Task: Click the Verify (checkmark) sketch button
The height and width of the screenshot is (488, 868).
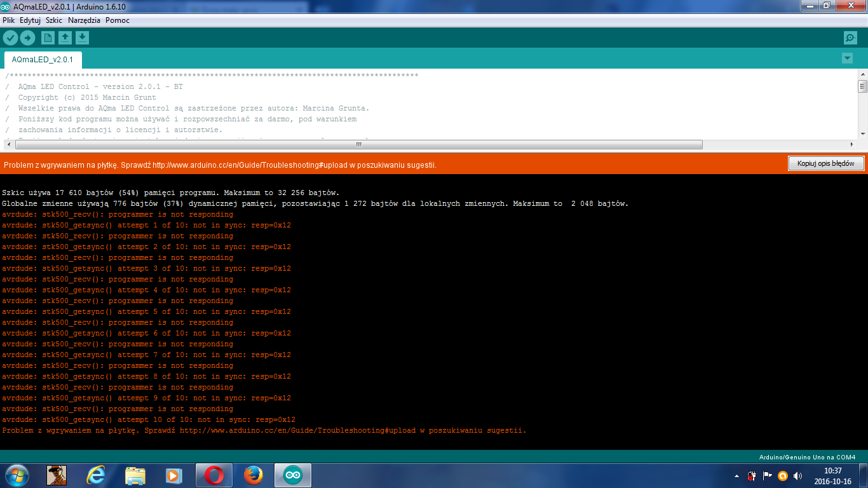Action: 10,37
